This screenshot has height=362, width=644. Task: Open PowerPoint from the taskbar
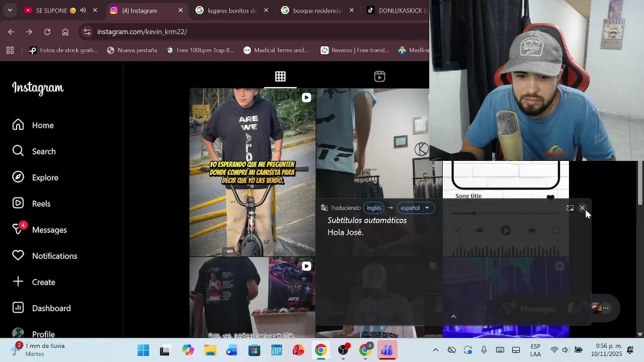tap(298, 350)
